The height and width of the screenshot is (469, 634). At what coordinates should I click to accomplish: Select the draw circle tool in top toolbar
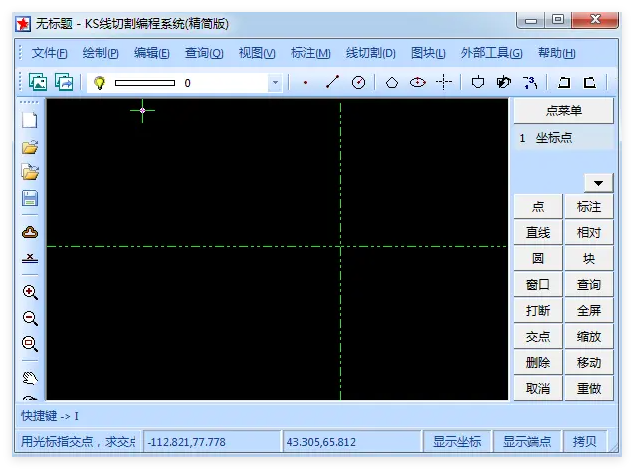pyautogui.click(x=358, y=83)
